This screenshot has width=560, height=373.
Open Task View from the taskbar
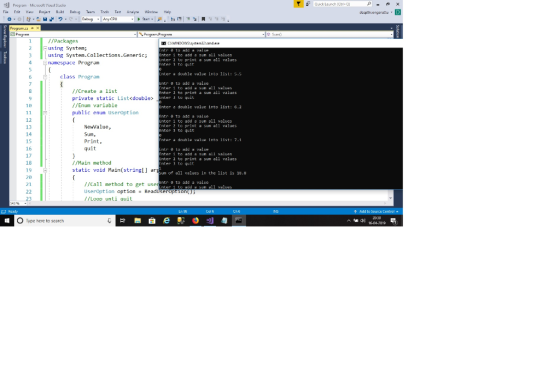click(122, 221)
